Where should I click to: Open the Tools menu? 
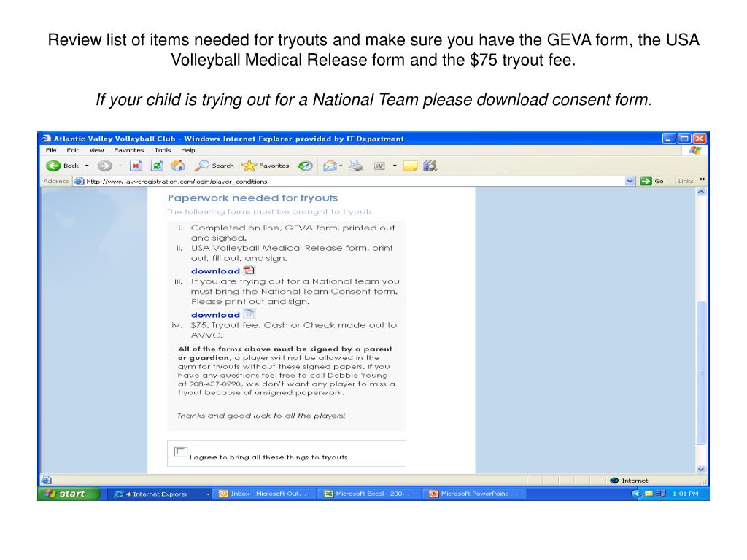(x=163, y=150)
